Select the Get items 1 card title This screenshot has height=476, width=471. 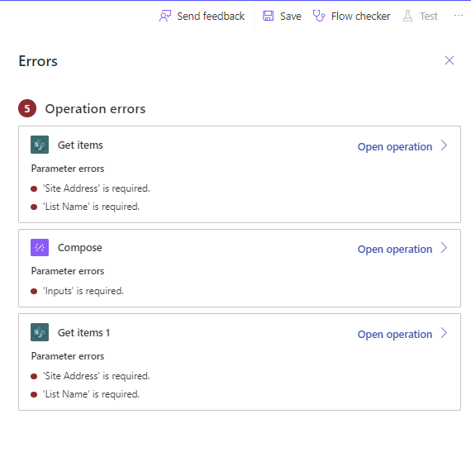[x=83, y=333]
